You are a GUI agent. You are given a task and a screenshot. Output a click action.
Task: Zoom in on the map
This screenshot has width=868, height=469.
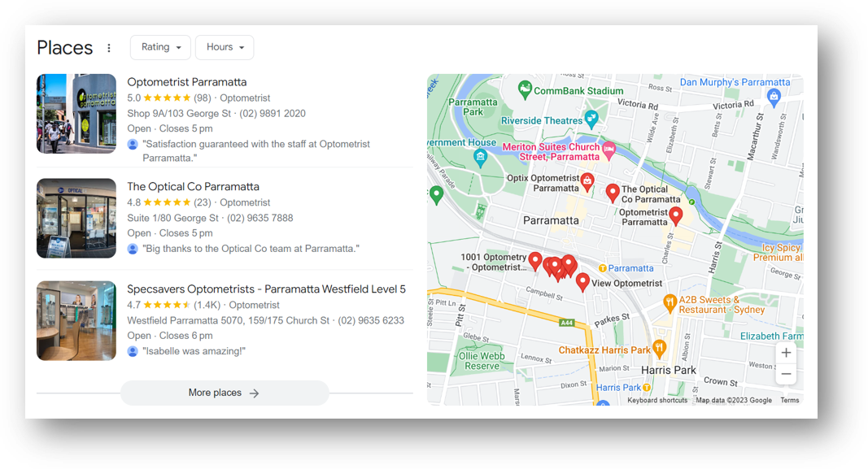point(785,353)
